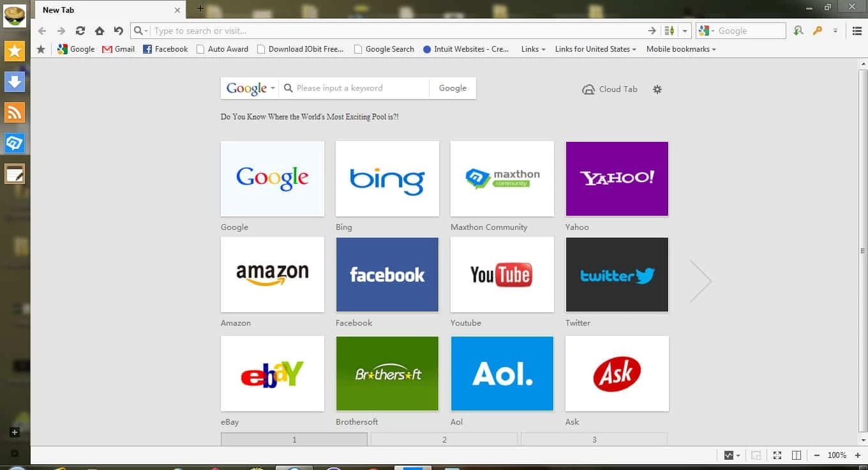
Task: Toggle full screen mode in status bar
Action: point(777,455)
